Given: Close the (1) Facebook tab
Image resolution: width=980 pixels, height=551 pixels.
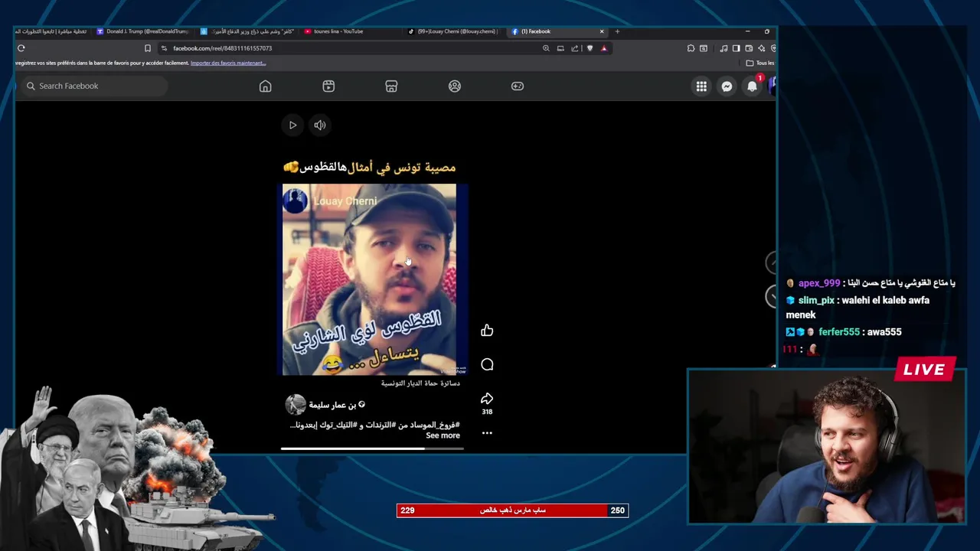Looking at the screenshot, I should click(602, 31).
